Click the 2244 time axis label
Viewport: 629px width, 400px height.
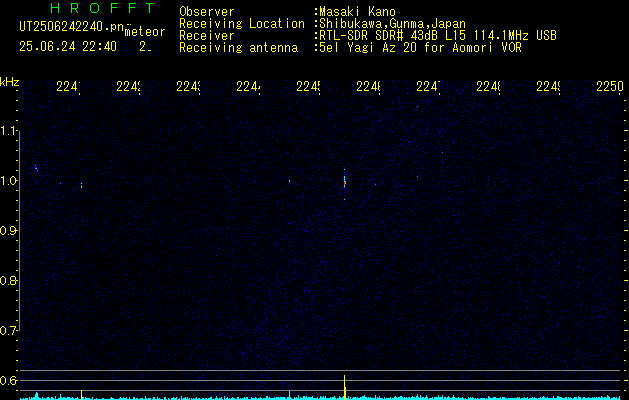pyautogui.click(x=248, y=86)
